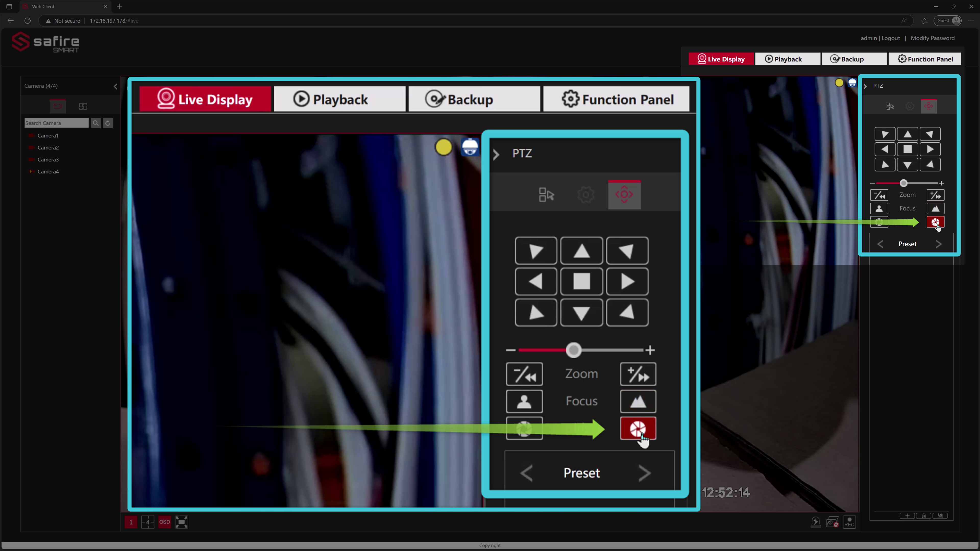Pan camera up-right in right sidebar PTZ pad
The image size is (980, 551).
click(x=930, y=134)
